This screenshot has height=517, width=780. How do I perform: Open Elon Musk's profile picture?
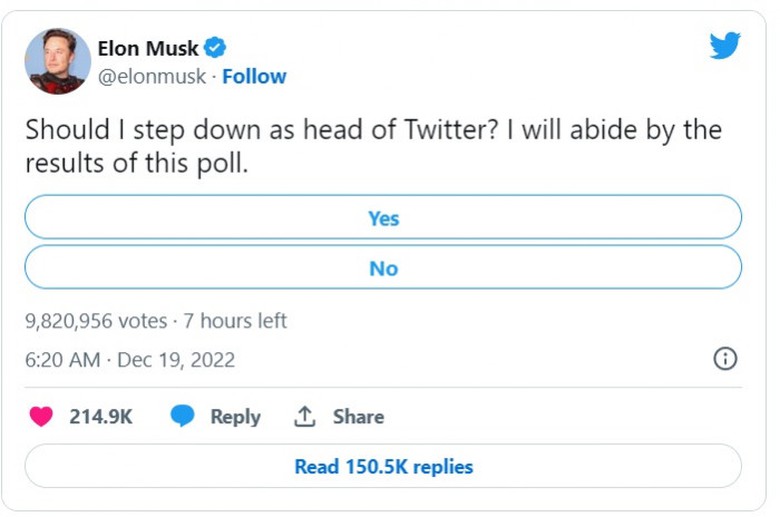[57, 62]
